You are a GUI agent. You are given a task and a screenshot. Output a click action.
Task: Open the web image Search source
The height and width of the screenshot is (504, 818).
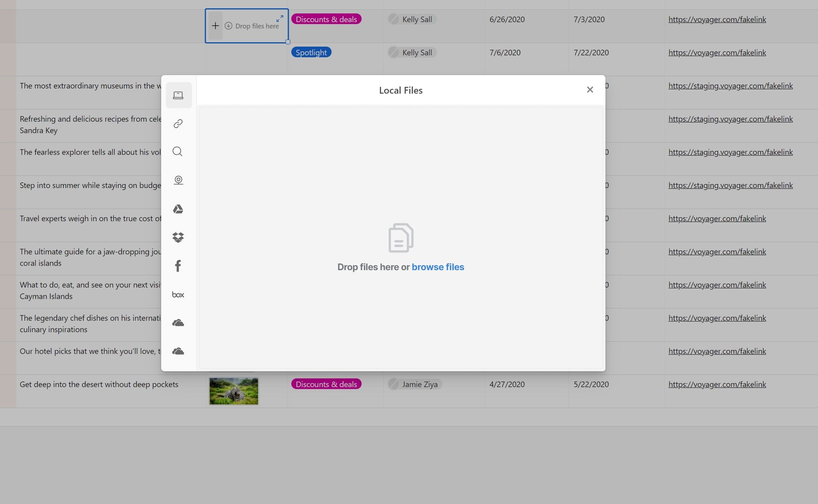pyautogui.click(x=177, y=152)
